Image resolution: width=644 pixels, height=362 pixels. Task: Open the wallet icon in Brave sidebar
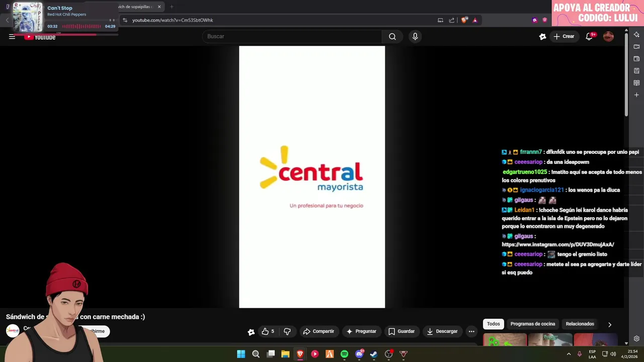(x=636, y=59)
